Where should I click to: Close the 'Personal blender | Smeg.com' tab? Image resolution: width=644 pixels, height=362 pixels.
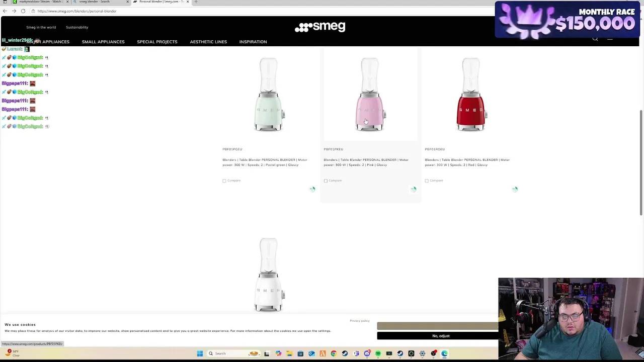click(188, 2)
